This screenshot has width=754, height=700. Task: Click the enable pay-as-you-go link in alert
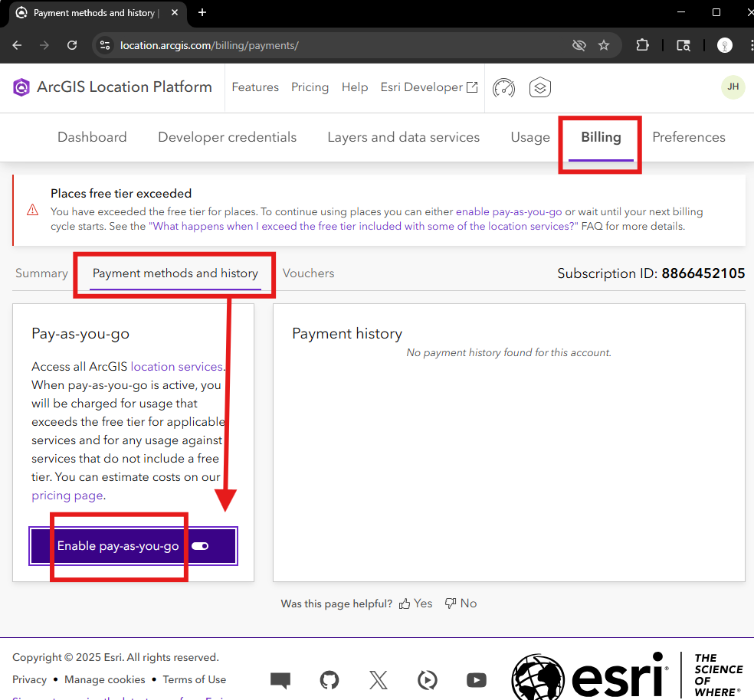pos(509,211)
